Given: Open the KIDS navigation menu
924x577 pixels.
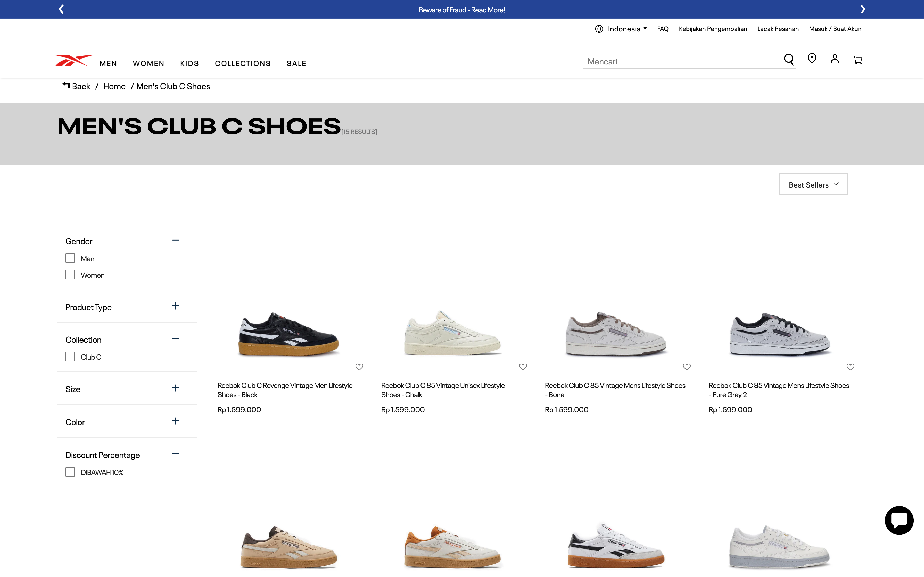Looking at the screenshot, I should coord(189,63).
